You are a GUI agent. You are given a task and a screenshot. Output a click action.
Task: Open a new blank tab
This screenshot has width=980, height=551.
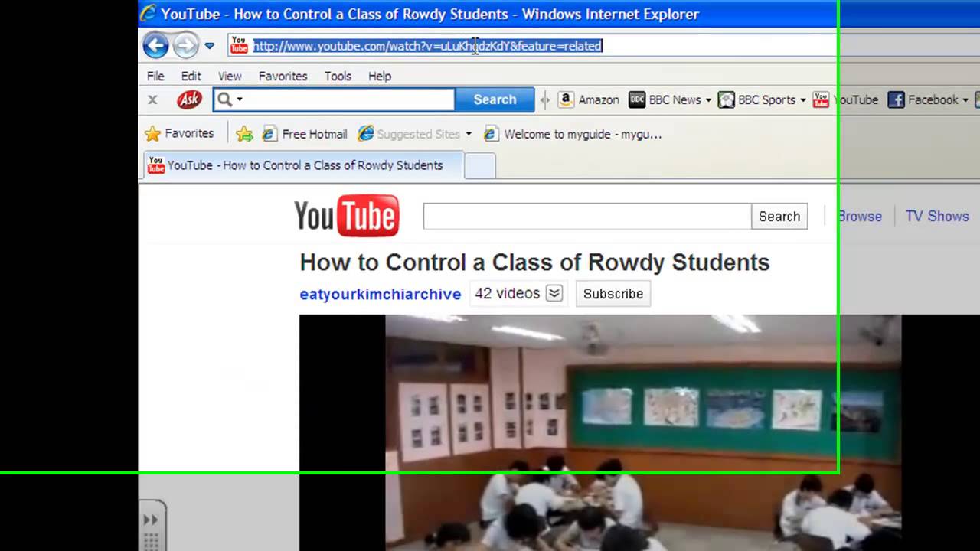(x=480, y=165)
